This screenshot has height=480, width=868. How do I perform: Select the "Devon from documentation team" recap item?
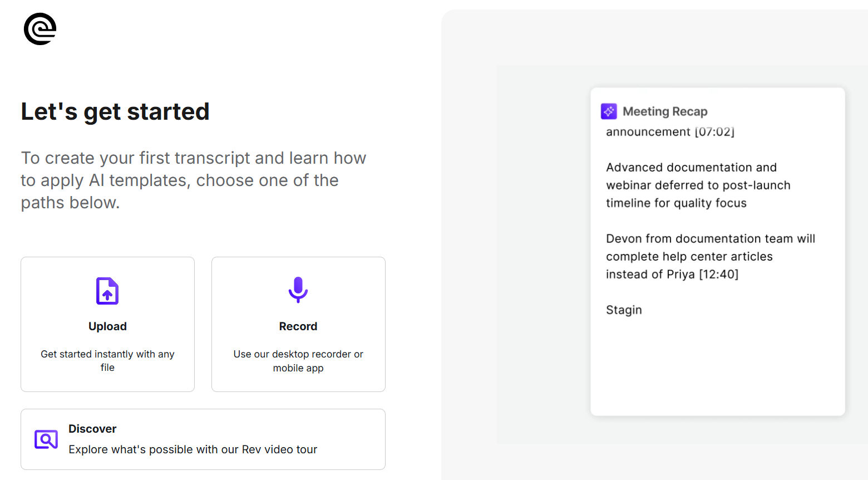tap(710, 256)
